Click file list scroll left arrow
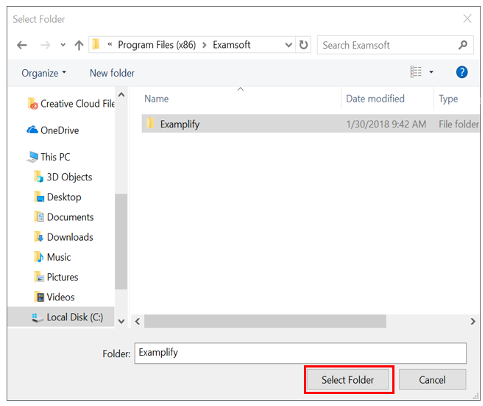483x406 pixels. (137, 321)
